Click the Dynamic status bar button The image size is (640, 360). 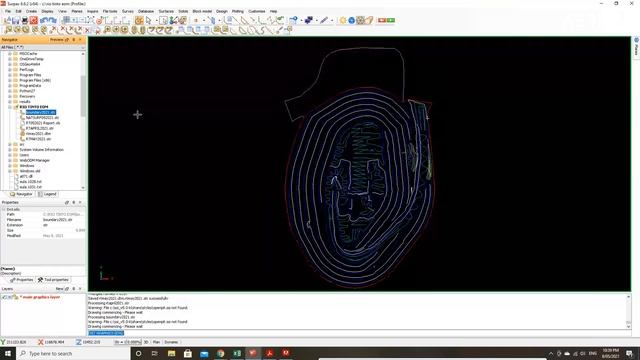coord(171,342)
